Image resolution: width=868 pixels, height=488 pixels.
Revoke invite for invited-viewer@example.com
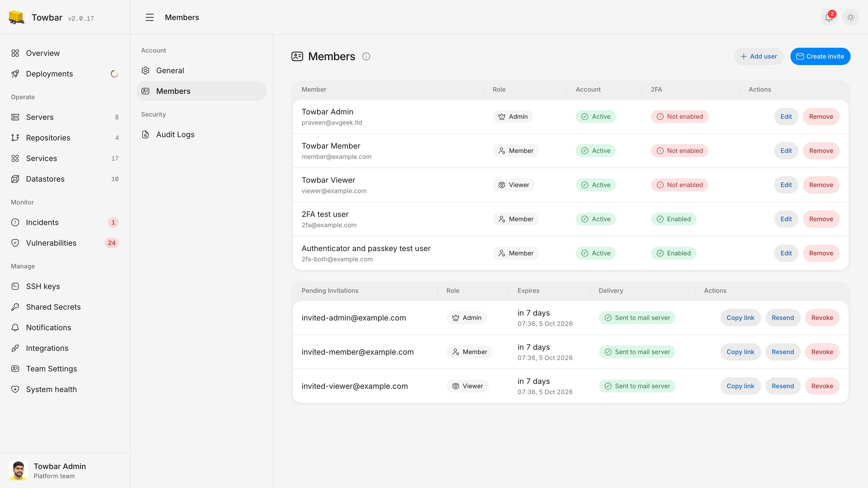pos(822,386)
